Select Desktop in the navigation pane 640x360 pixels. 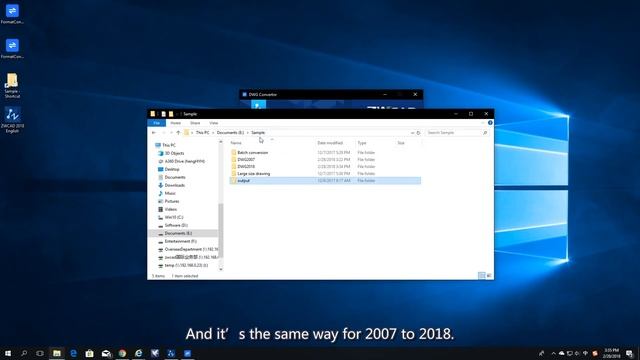coord(172,169)
